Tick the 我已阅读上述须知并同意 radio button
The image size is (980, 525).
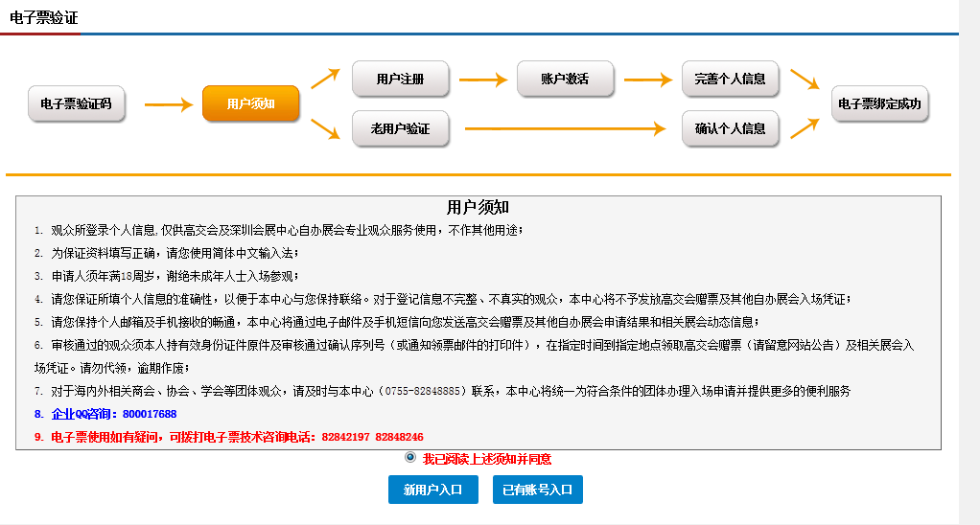pyautogui.click(x=410, y=458)
